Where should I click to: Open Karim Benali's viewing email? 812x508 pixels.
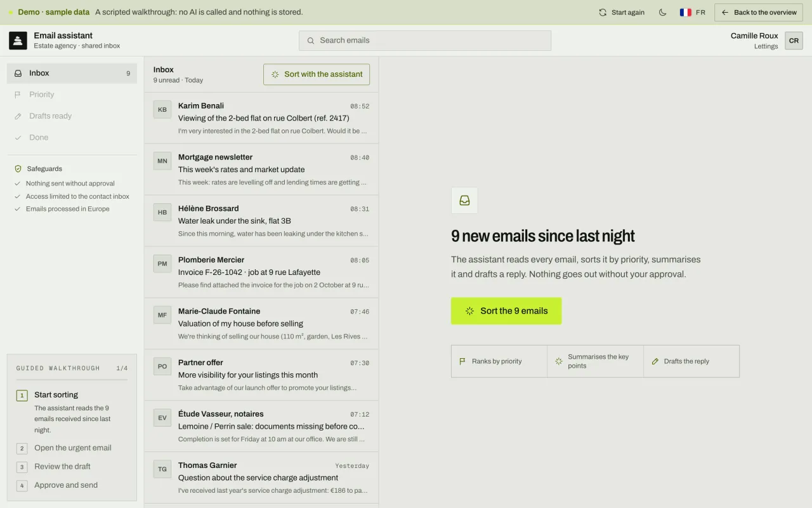pos(261,118)
